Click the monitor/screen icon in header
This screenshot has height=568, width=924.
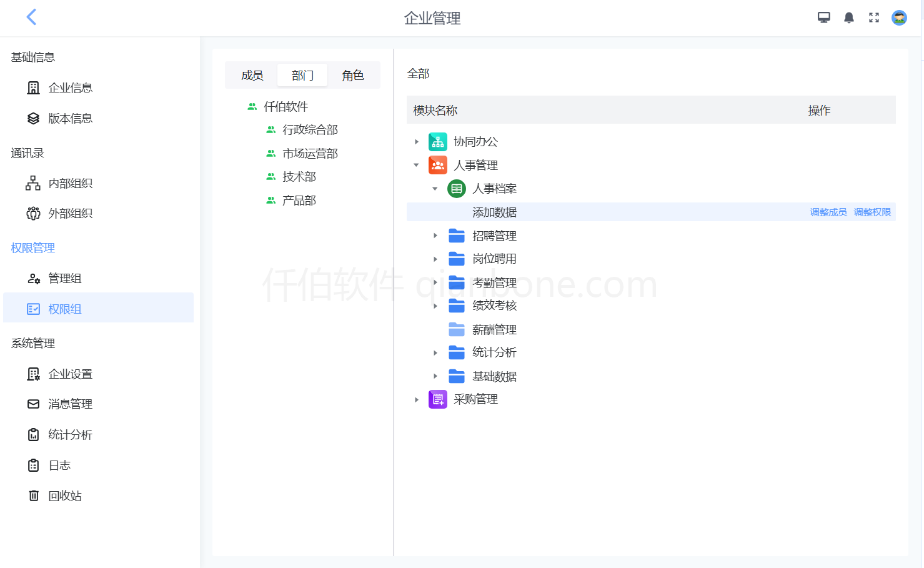coord(824,17)
